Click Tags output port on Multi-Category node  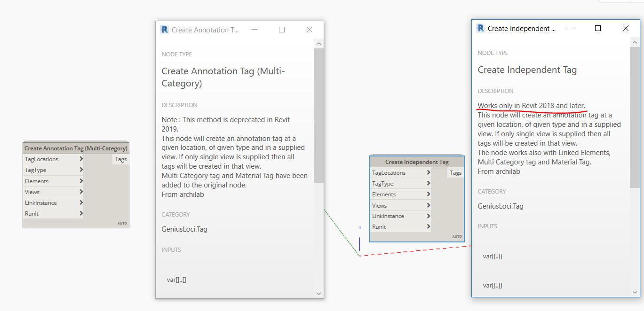(121, 159)
